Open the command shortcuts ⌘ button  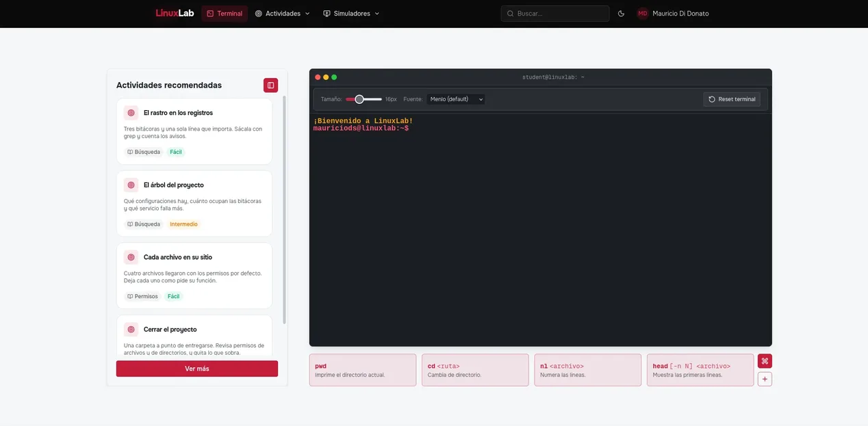pyautogui.click(x=765, y=361)
